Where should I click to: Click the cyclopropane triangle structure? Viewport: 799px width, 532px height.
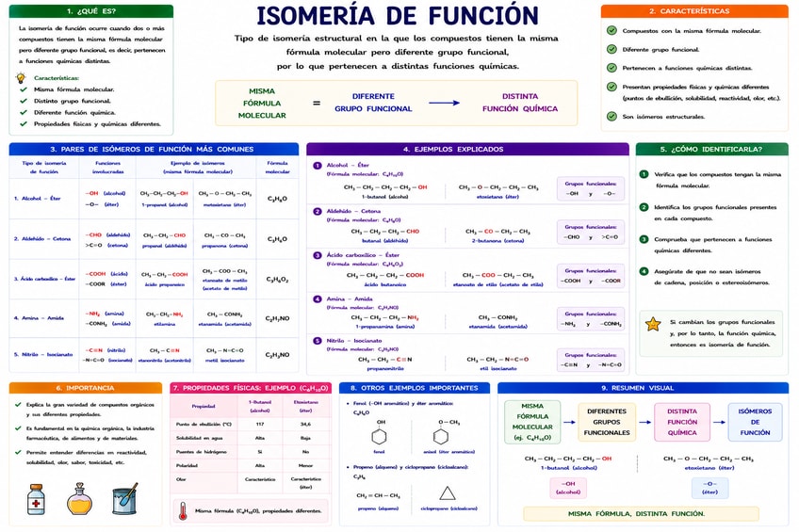point(447,492)
